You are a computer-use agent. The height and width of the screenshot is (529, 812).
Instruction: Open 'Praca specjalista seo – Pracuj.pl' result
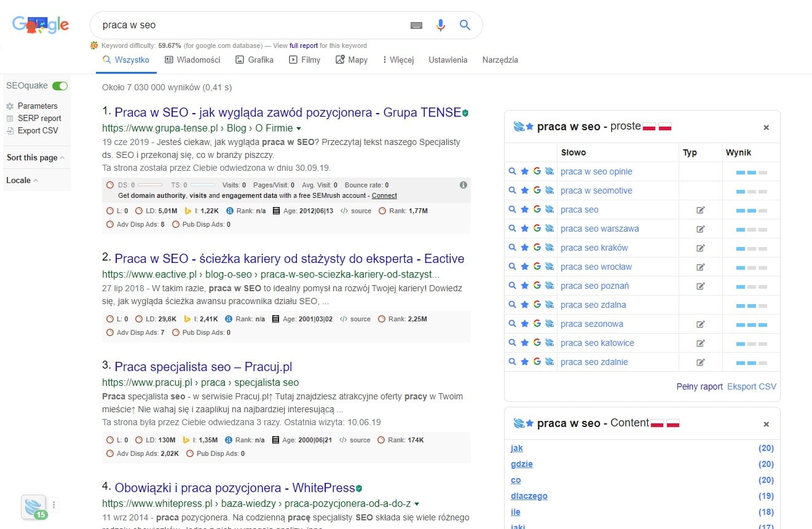point(203,367)
